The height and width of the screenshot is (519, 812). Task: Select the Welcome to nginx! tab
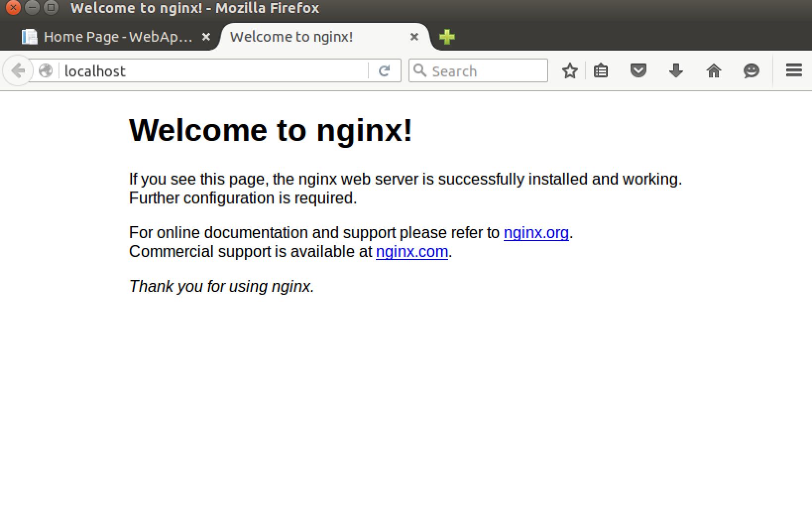pyautogui.click(x=325, y=37)
